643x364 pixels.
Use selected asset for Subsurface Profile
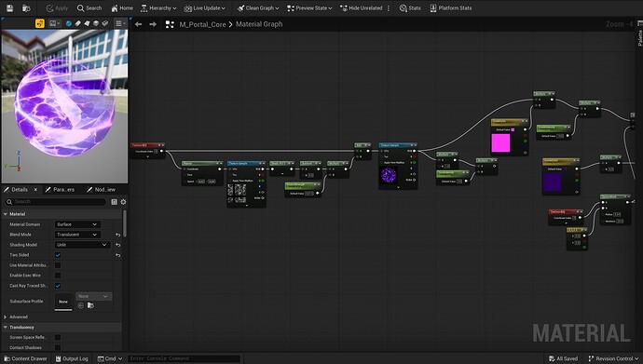point(81,305)
